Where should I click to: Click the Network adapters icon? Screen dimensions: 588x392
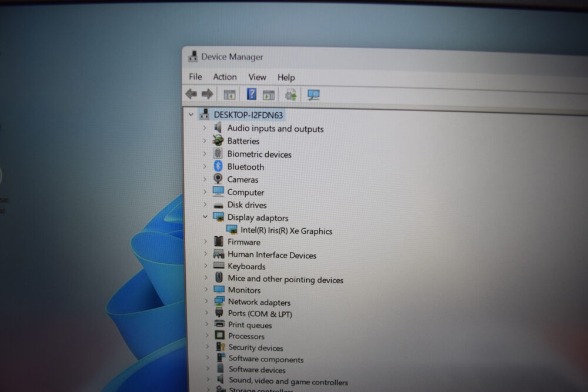tap(219, 301)
